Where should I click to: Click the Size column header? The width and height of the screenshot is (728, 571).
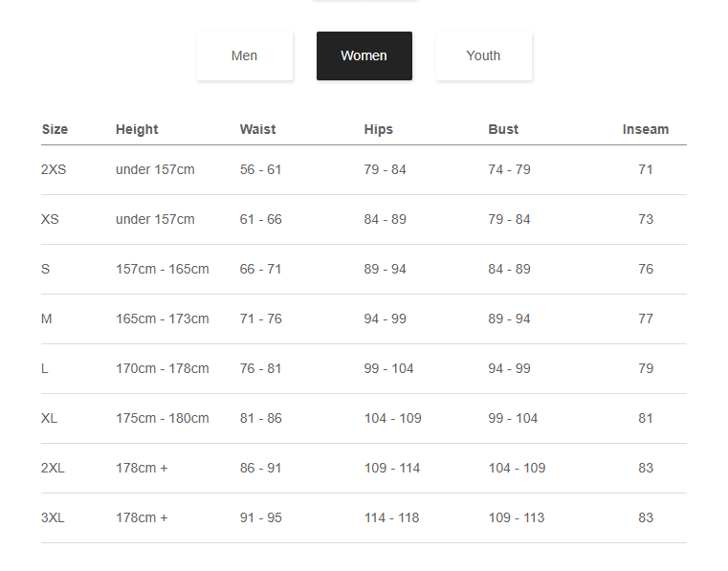(x=55, y=129)
